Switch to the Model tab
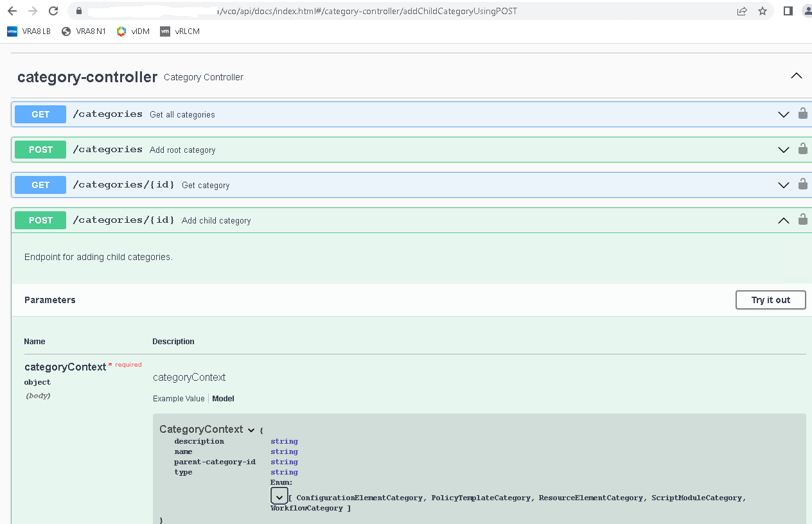The image size is (812, 524). tap(223, 398)
